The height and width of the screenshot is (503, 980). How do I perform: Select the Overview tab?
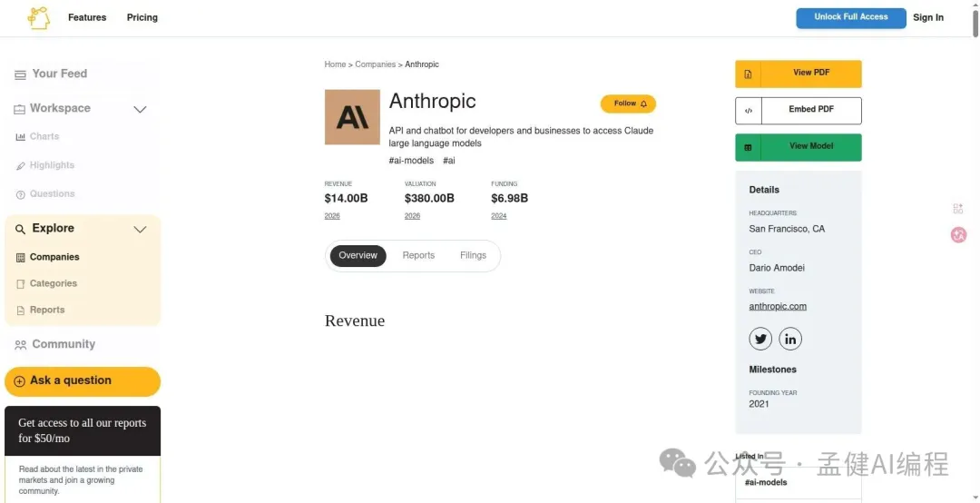coord(358,256)
